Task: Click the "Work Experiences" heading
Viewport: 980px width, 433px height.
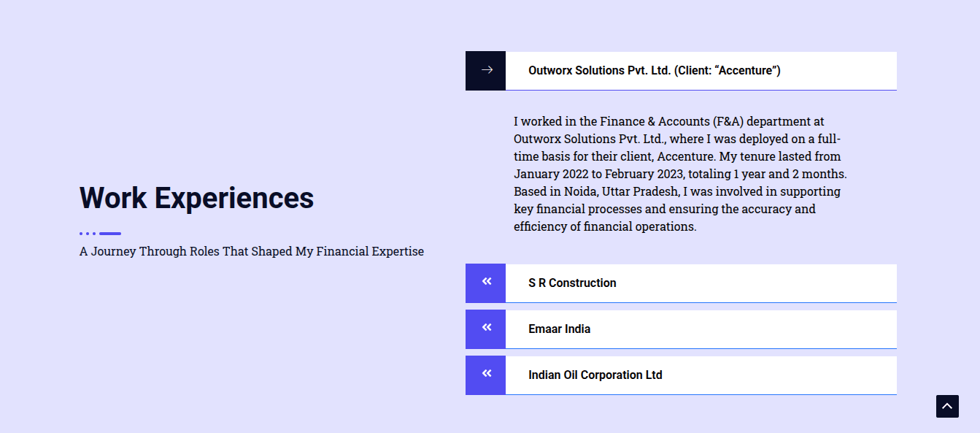Action: pyautogui.click(x=196, y=198)
